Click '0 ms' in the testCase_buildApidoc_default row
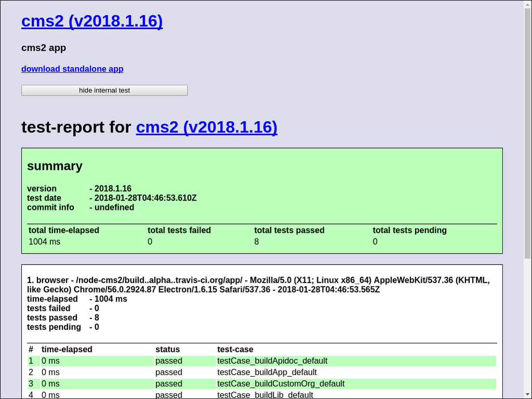The height and width of the screenshot is (399, 532). pos(50,361)
